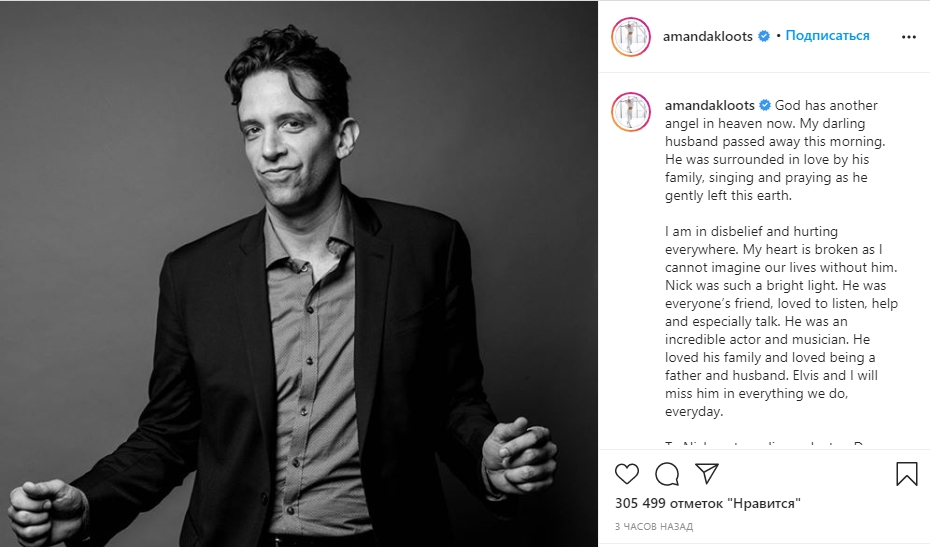Share the post via paper plane icon

(x=707, y=473)
